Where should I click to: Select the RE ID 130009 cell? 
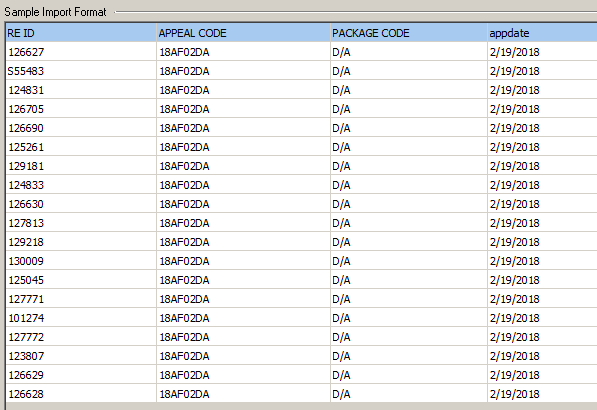81,261
